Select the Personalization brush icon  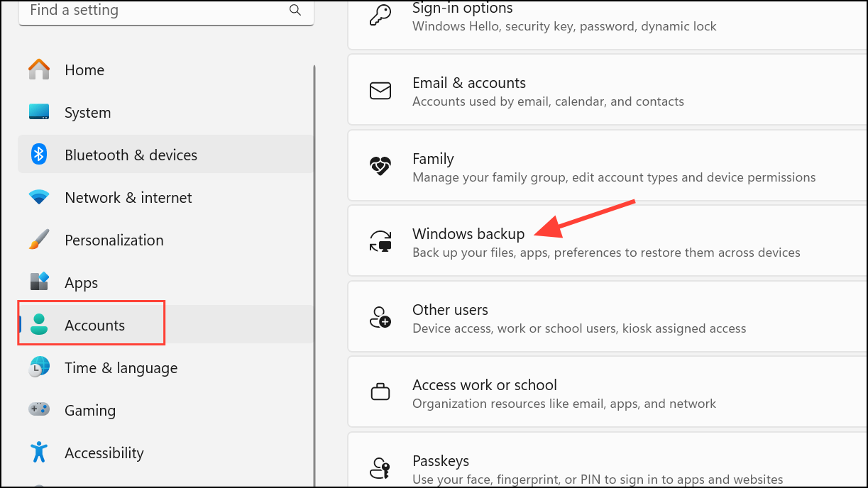click(38, 240)
